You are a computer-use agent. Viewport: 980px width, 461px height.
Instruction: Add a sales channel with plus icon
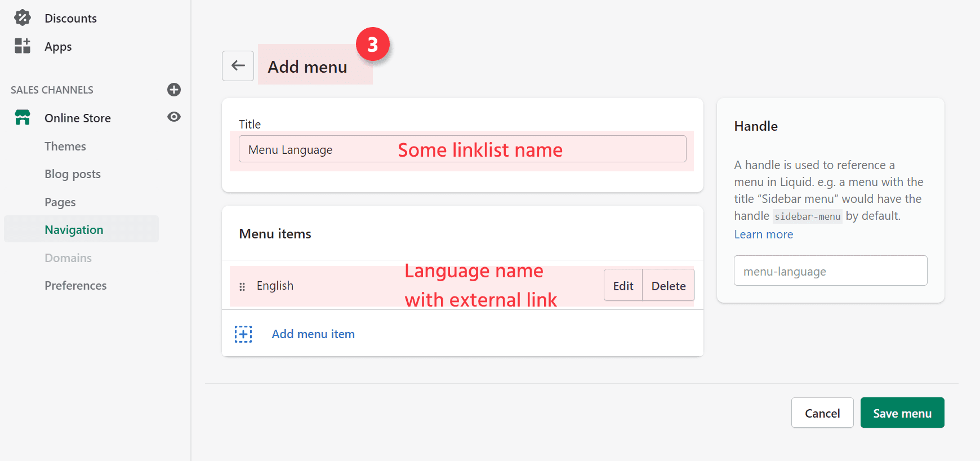tap(174, 90)
